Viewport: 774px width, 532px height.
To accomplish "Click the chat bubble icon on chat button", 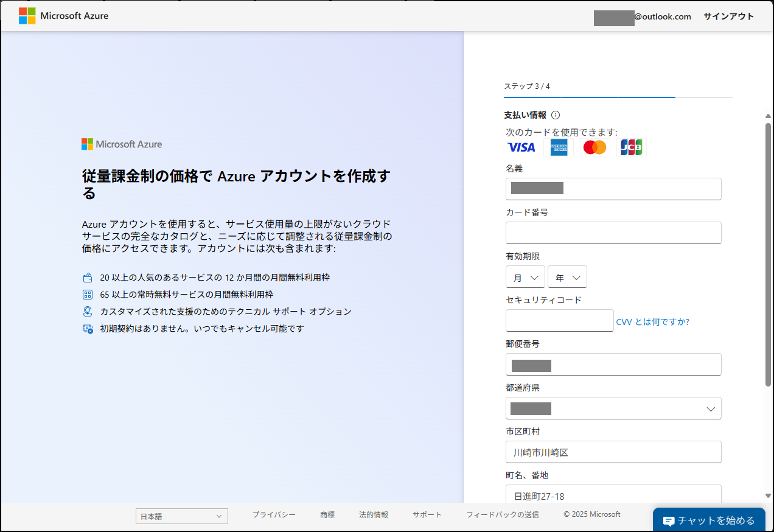I will click(669, 521).
